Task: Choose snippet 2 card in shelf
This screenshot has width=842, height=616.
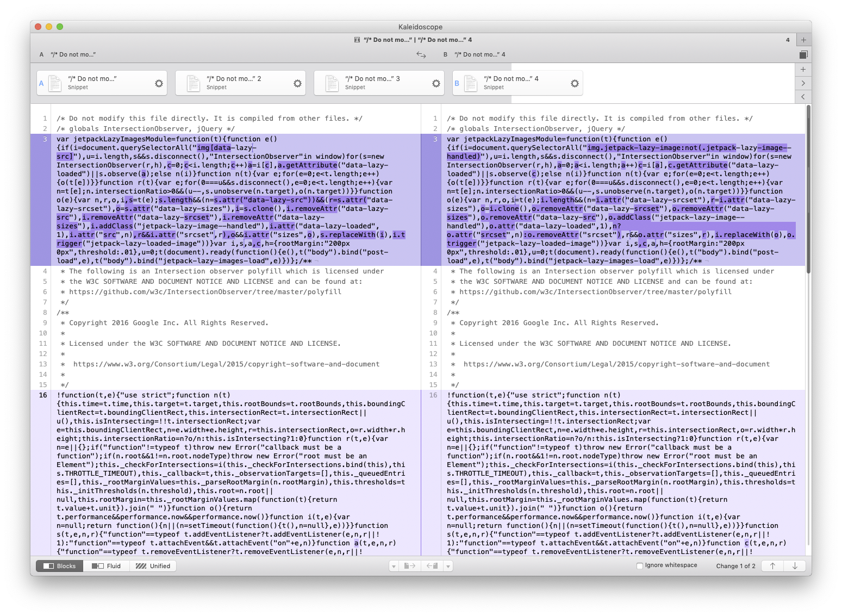Action: point(241,83)
